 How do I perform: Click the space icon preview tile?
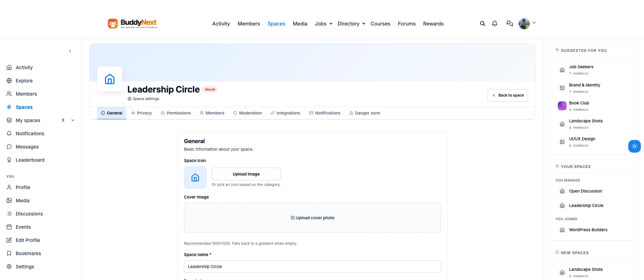[x=195, y=177]
